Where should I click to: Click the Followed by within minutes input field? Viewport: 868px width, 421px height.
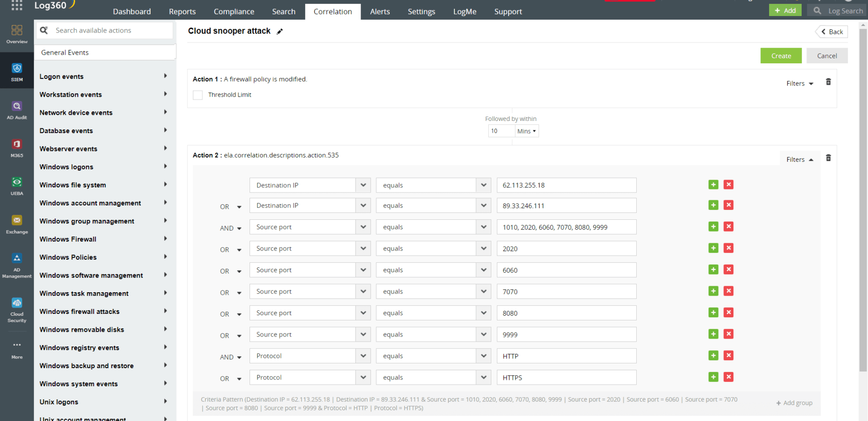pyautogui.click(x=501, y=131)
